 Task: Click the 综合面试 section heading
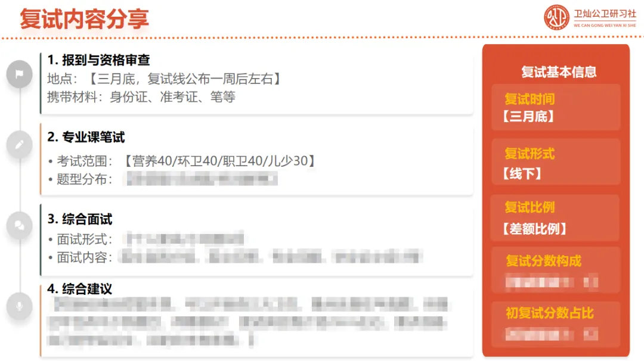pyautogui.click(x=80, y=219)
